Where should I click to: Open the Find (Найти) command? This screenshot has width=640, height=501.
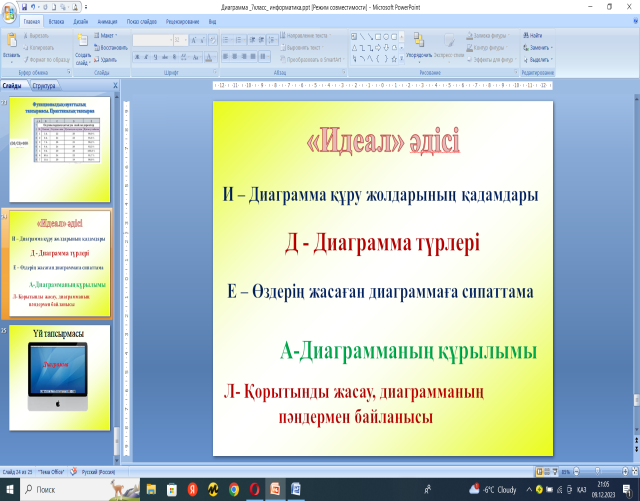coord(533,36)
